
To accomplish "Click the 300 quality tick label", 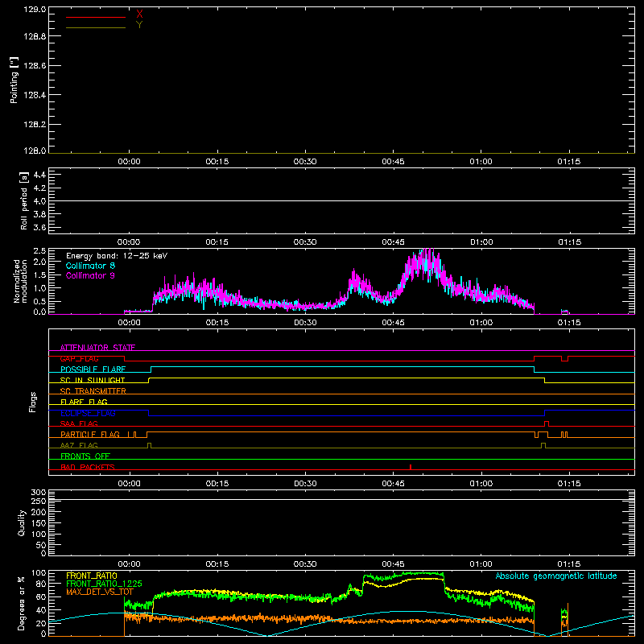I will (x=39, y=493).
